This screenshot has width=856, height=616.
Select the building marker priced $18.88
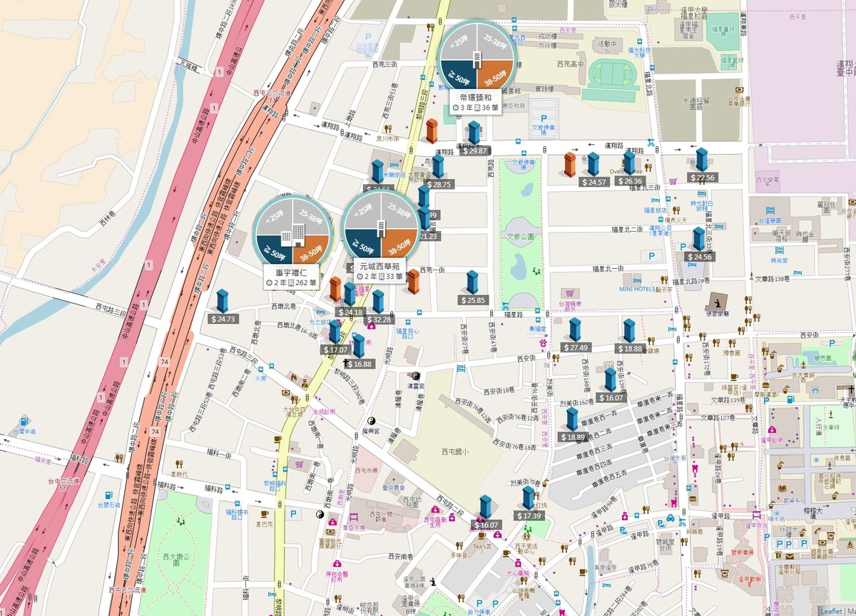tap(629, 332)
